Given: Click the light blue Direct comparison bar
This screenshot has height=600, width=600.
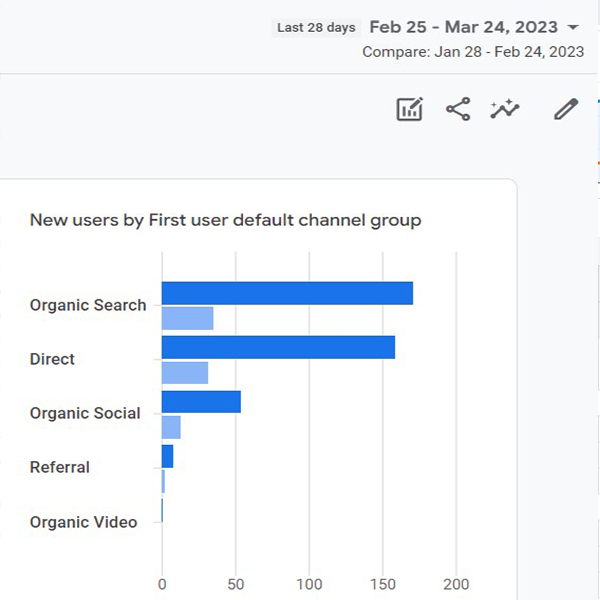Looking at the screenshot, I should [x=185, y=373].
